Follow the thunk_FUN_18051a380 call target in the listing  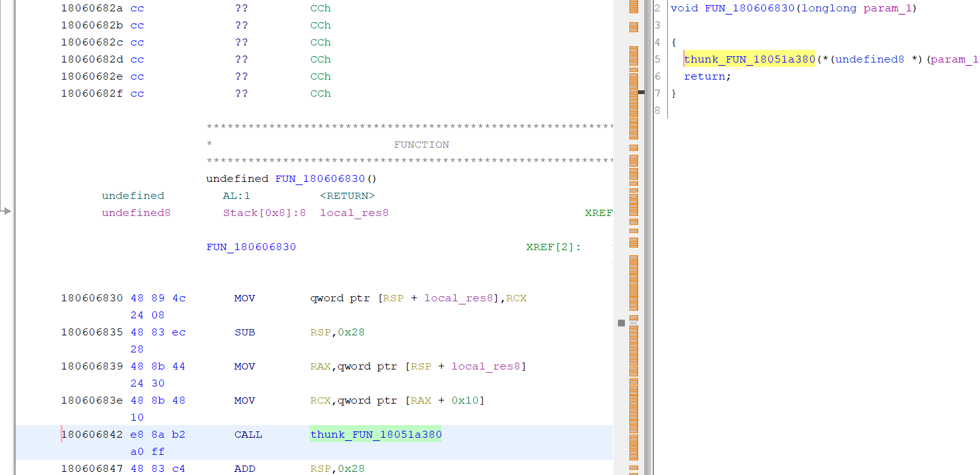(376, 435)
